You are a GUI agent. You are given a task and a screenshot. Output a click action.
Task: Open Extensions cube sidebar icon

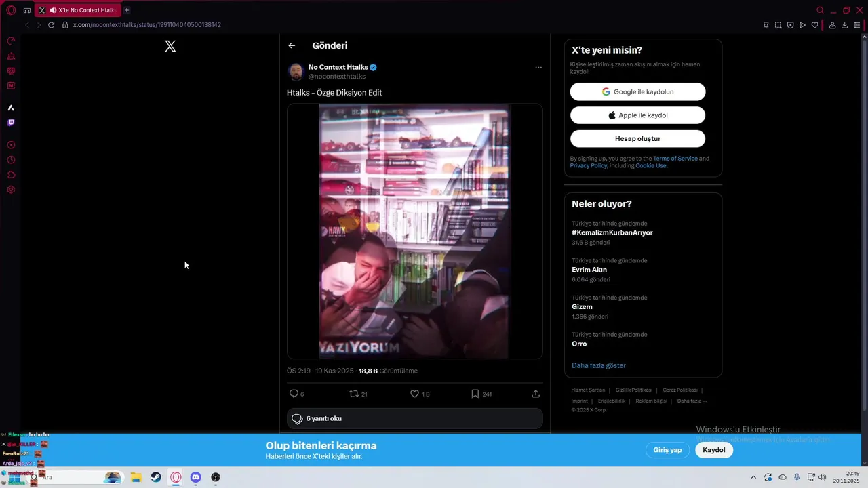pyautogui.click(x=11, y=175)
